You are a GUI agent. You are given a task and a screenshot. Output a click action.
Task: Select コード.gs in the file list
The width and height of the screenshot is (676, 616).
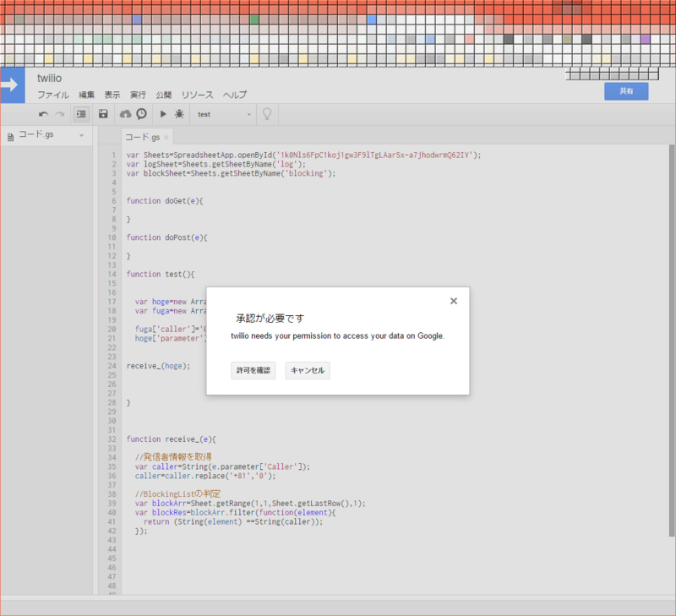[36, 134]
